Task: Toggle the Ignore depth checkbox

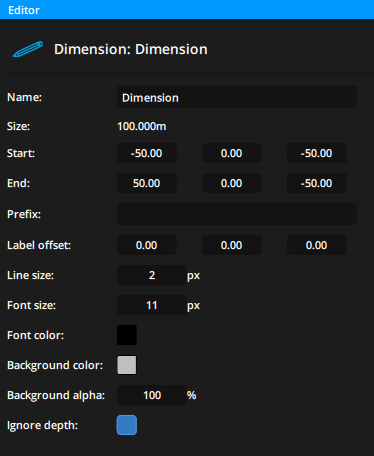Action: (x=127, y=425)
